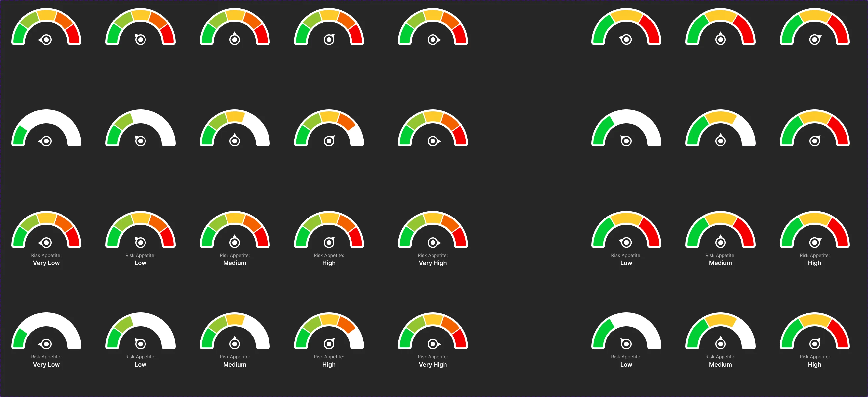Select unlabeled full-color five-segment gauge with needle pointing up
The width and height of the screenshot is (868, 397).
click(235, 26)
